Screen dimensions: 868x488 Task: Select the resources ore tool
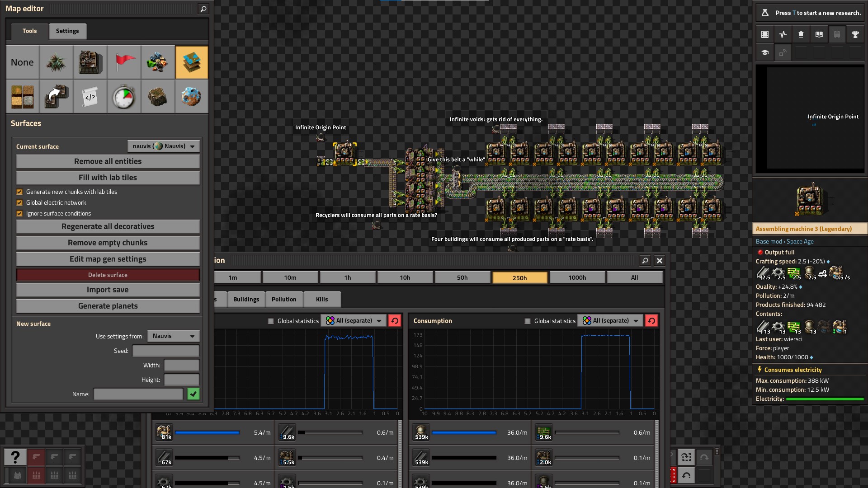point(158,62)
